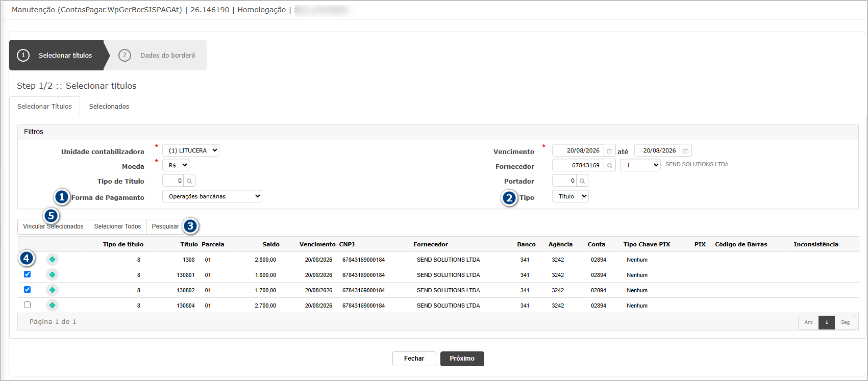Click the saldo value 2.700,00
Viewport: 868px width, 381px height.
pos(265,306)
